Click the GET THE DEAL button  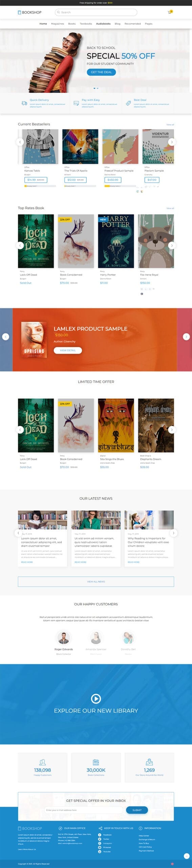101,72
